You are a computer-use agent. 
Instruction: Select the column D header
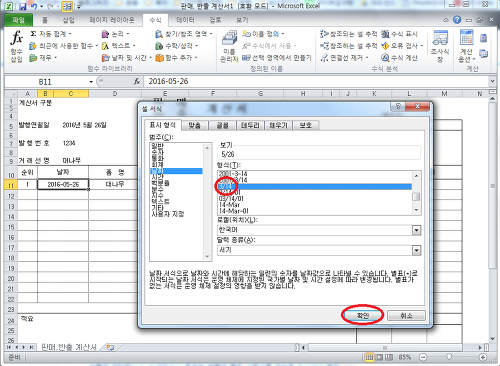[115, 94]
